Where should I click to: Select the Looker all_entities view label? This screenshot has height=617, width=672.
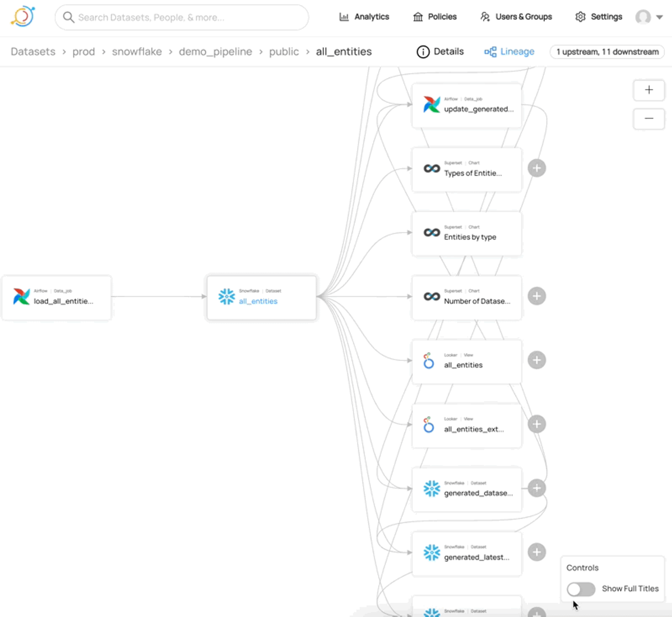click(463, 365)
